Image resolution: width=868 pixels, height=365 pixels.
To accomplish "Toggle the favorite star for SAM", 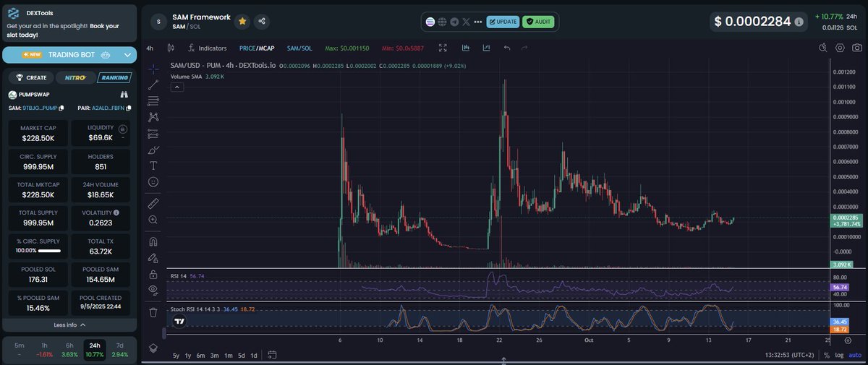I will (242, 22).
